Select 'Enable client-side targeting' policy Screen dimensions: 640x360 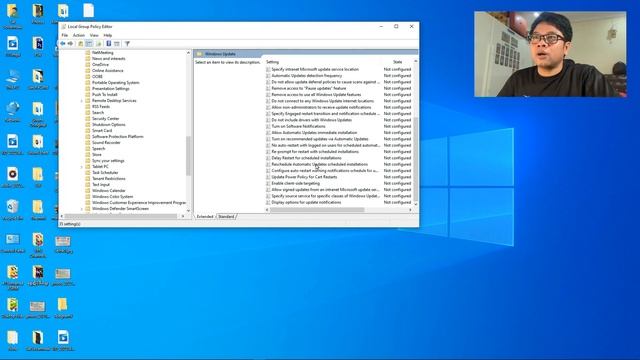click(296, 183)
